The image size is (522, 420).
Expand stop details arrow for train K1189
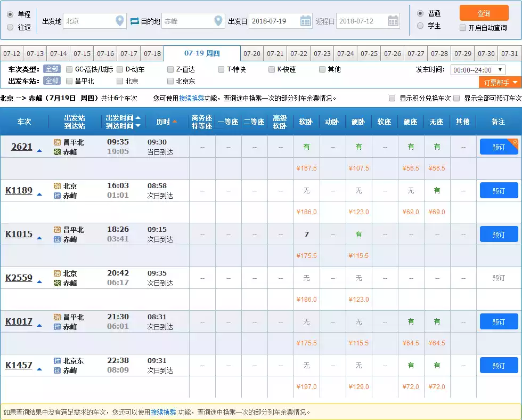coord(39,194)
